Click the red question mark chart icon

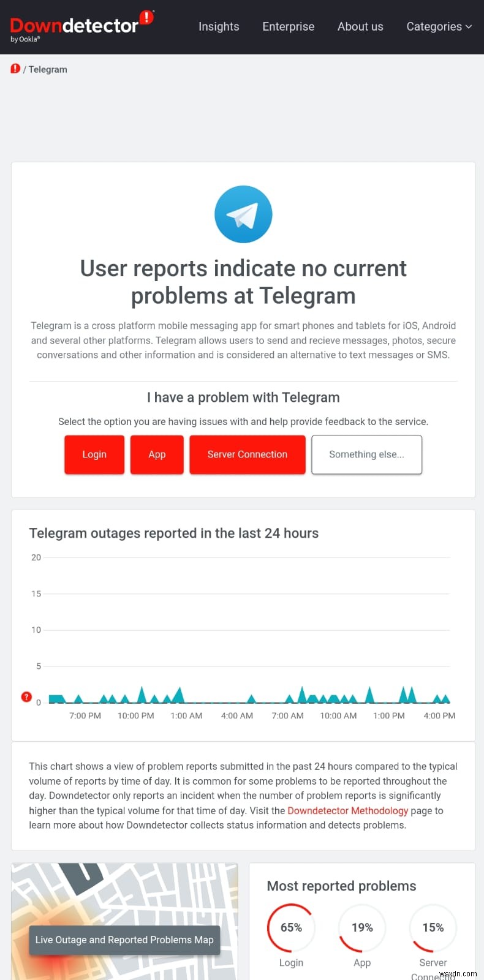click(26, 696)
